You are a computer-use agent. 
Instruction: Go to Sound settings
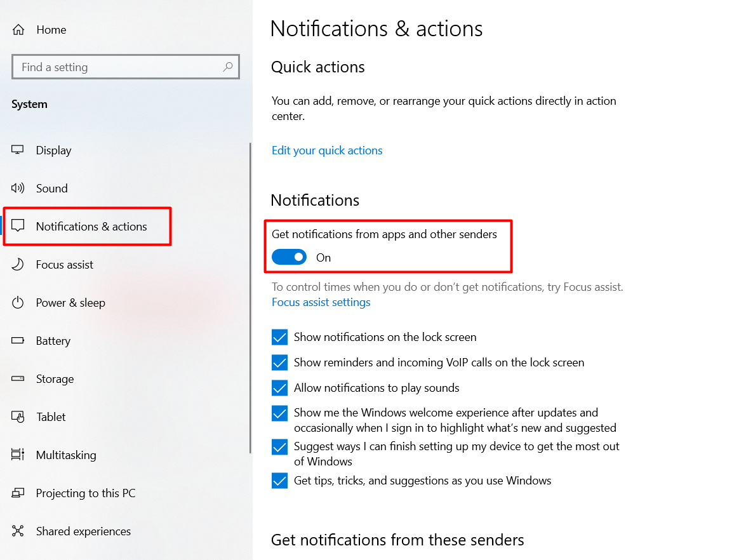pos(52,189)
